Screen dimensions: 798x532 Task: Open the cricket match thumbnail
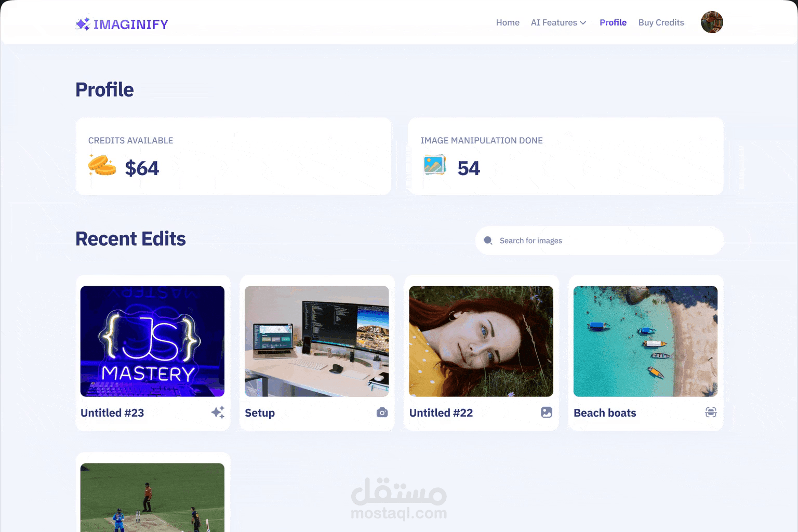point(152,497)
